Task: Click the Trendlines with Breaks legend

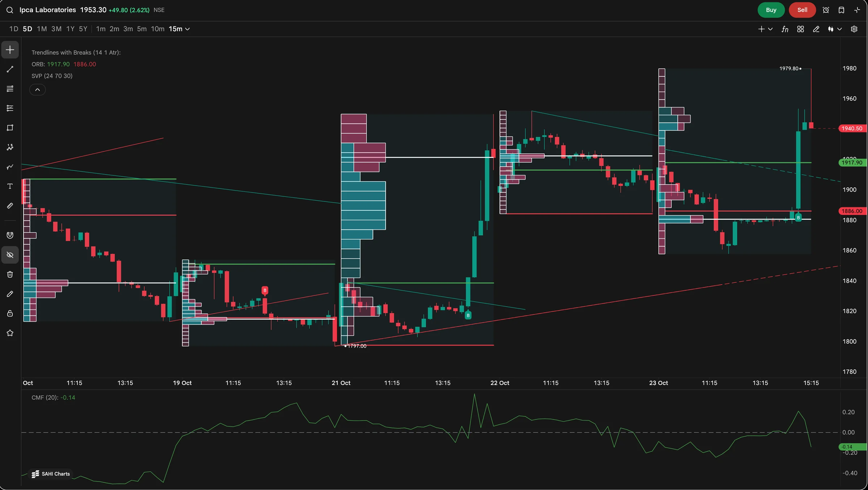Action: pyautogui.click(x=76, y=52)
